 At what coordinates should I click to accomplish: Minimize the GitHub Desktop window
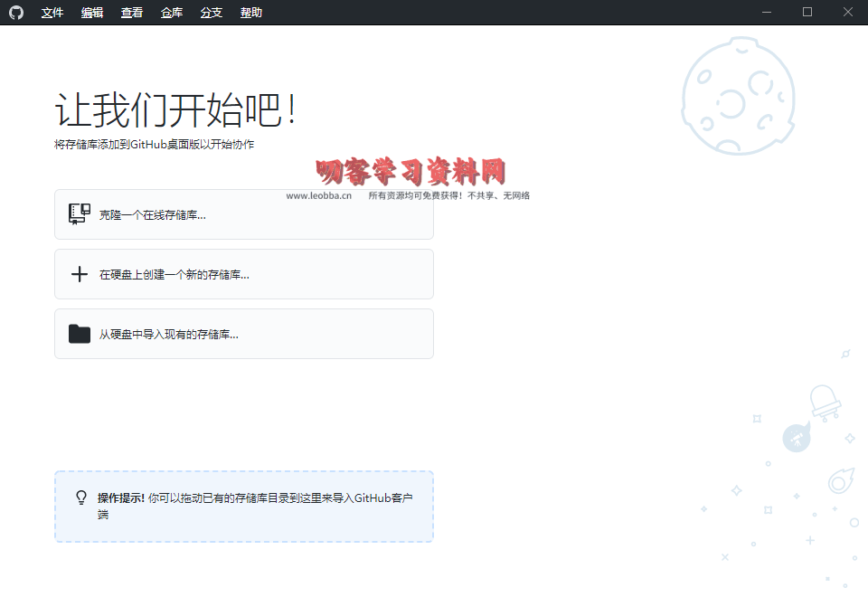pos(767,13)
